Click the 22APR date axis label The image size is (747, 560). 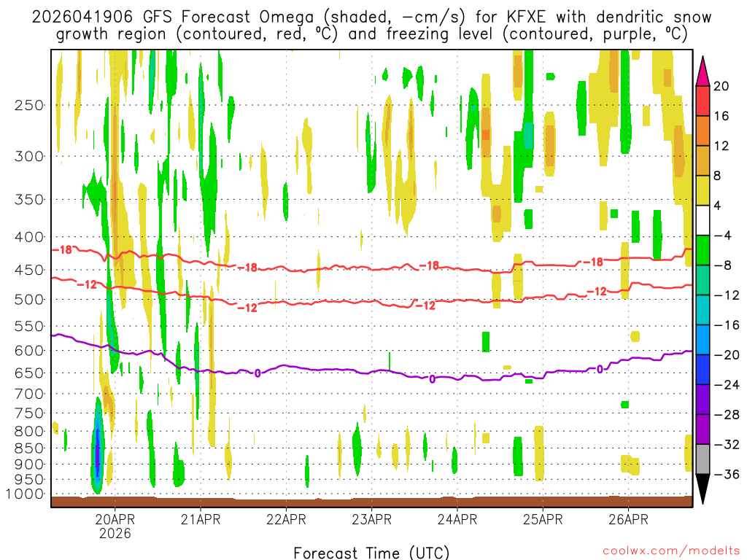pyautogui.click(x=286, y=519)
